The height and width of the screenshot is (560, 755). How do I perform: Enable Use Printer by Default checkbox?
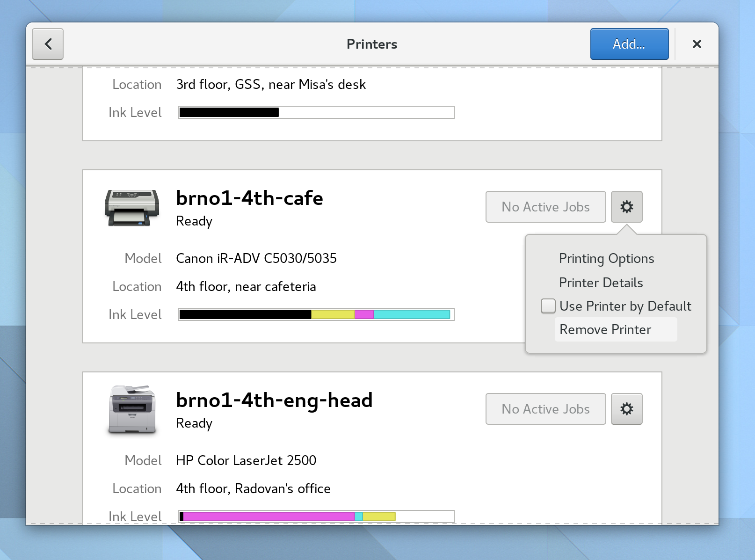(x=548, y=306)
